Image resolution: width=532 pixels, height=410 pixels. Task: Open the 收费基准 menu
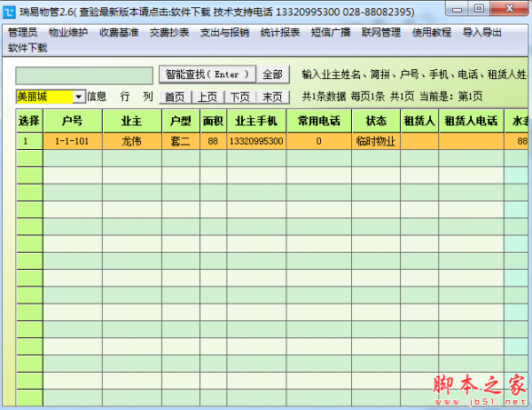pos(119,33)
